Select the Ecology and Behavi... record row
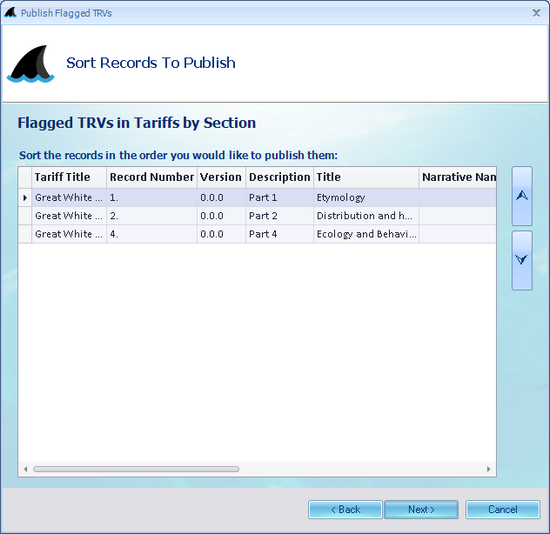Screen dimensions: 550x534 (257, 234)
